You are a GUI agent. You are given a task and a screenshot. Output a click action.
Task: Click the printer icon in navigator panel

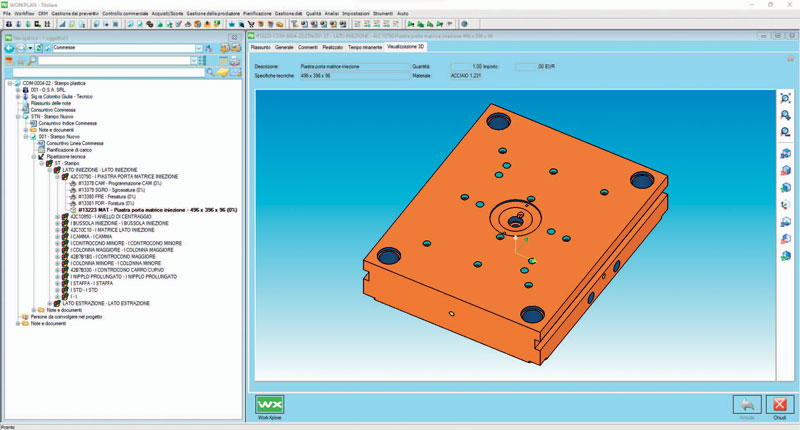[234, 61]
